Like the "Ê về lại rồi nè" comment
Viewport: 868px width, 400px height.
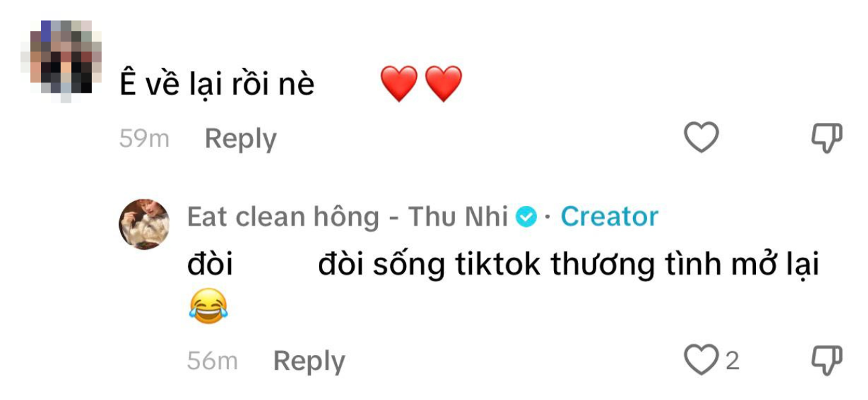(x=701, y=138)
